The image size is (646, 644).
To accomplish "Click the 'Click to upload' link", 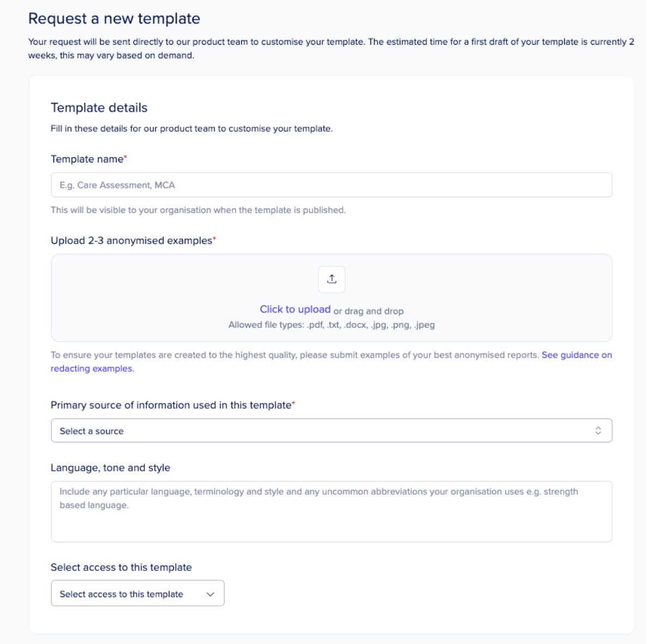I will [295, 309].
